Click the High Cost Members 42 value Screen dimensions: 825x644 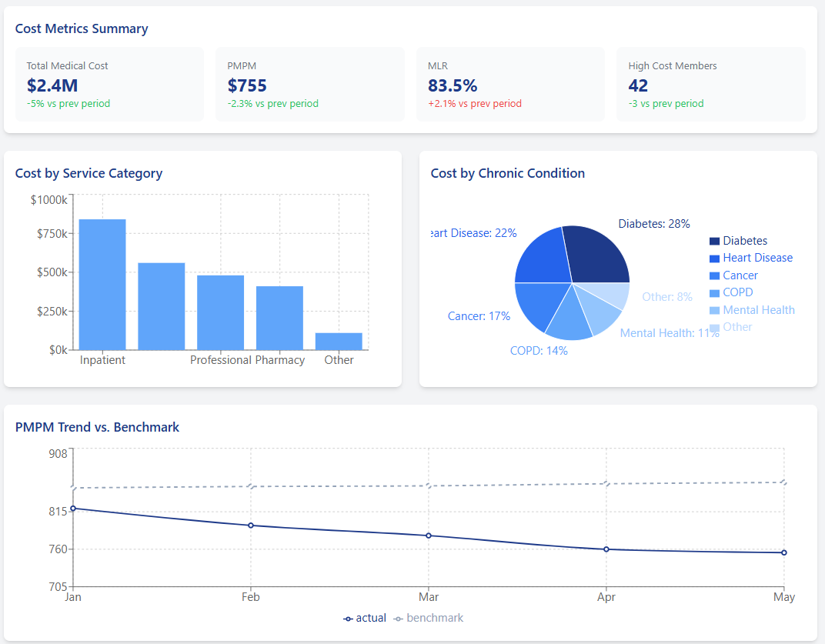pyautogui.click(x=638, y=85)
